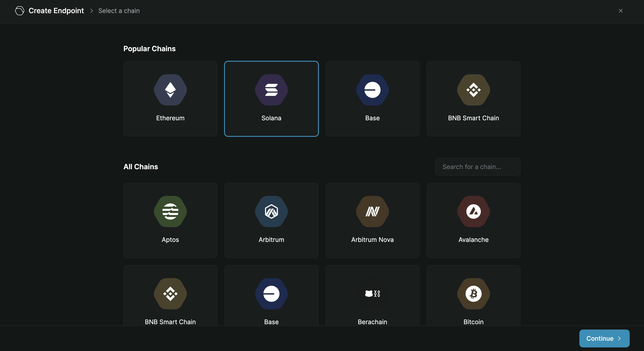Click the Base label in All Chains
This screenshot has height=351, width=644.
click(x=271, y=322)
